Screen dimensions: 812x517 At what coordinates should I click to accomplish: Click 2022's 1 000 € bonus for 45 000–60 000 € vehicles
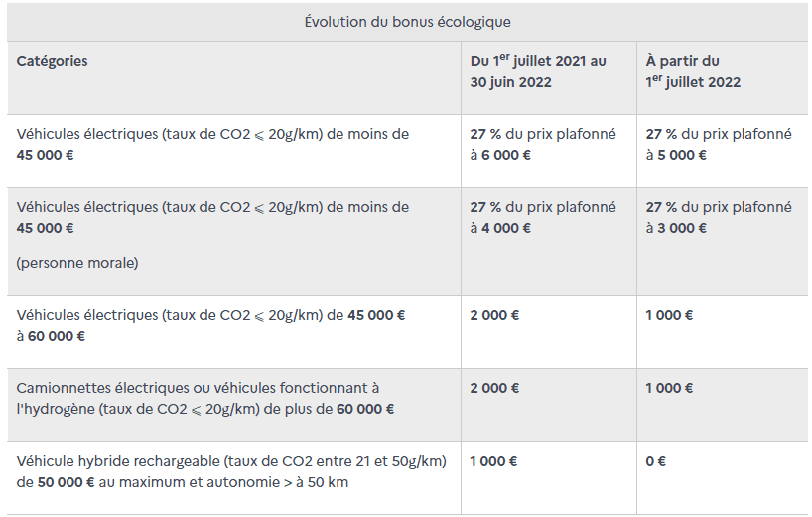[670, 315]
